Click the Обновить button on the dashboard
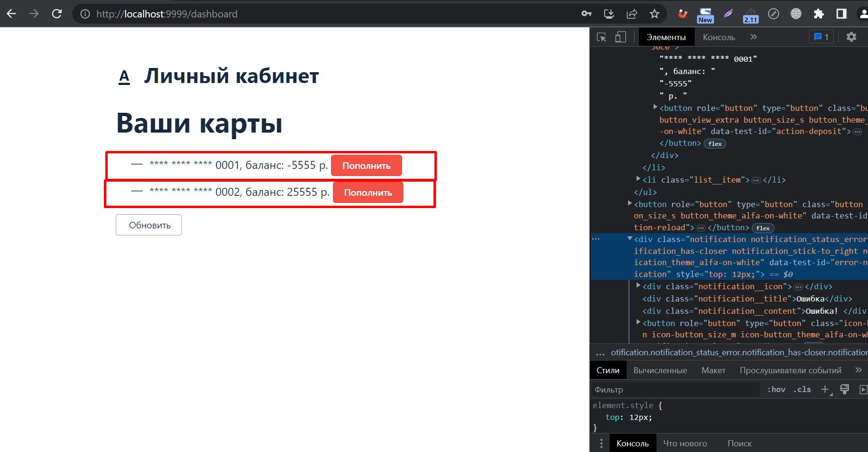The height and width of the screenshot is (452, 868). (148, 225)
